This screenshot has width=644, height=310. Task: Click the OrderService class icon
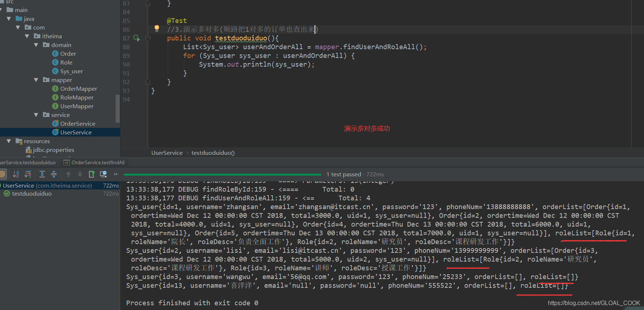[55, 123]
